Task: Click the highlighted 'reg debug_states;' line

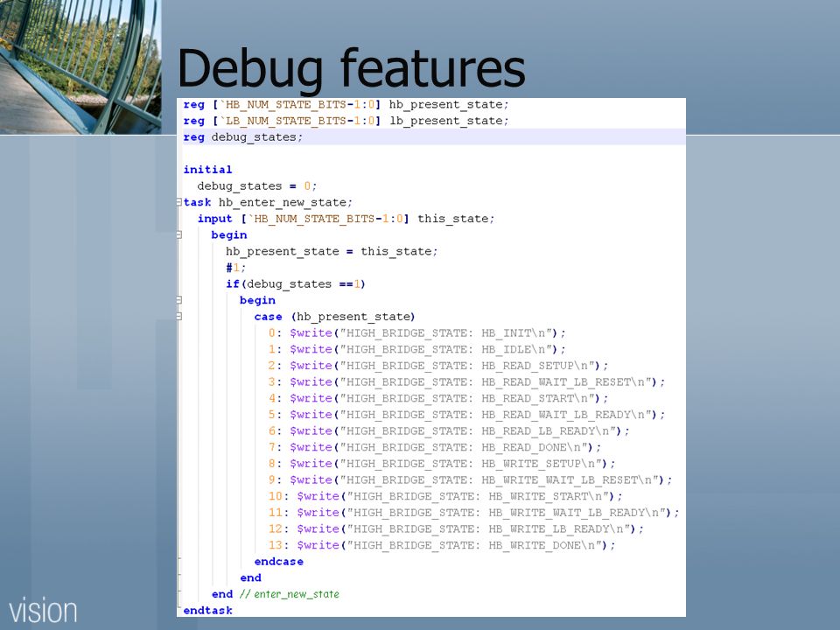Action: point(431,137)
